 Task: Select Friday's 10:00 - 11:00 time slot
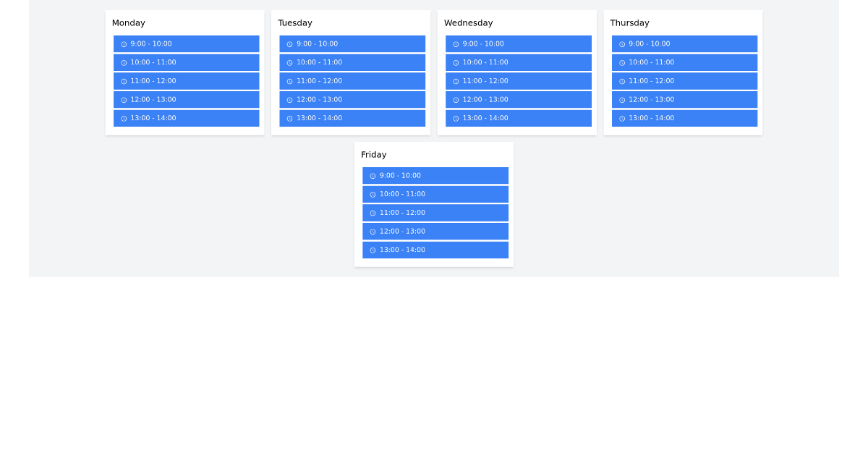click(x=435, y=194)
